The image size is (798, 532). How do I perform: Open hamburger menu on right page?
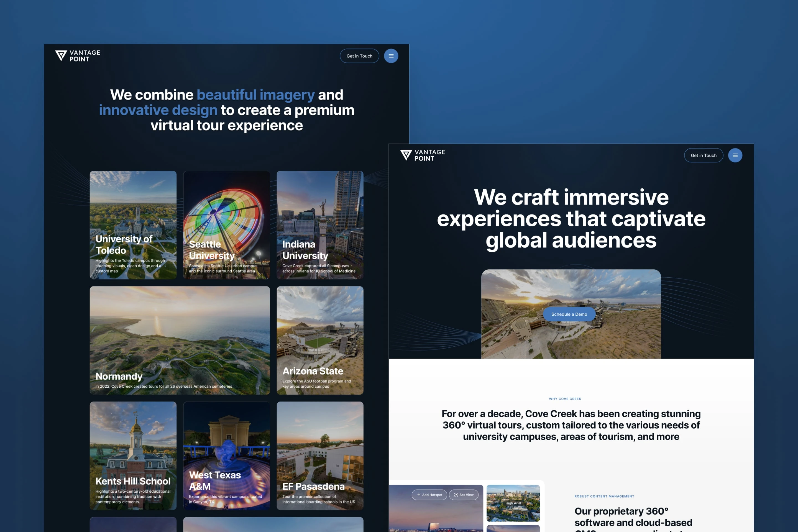point(735,155)
